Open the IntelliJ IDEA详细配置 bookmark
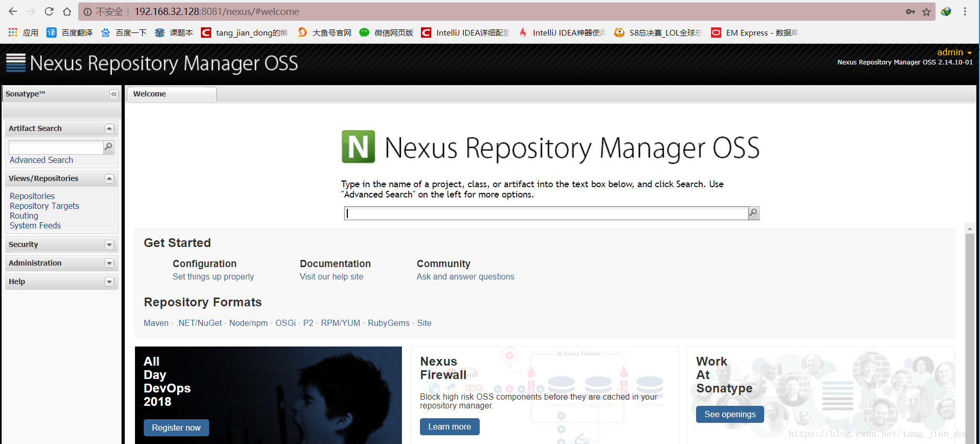This screenshot has height=444, width=980. [x=465, y=32]
